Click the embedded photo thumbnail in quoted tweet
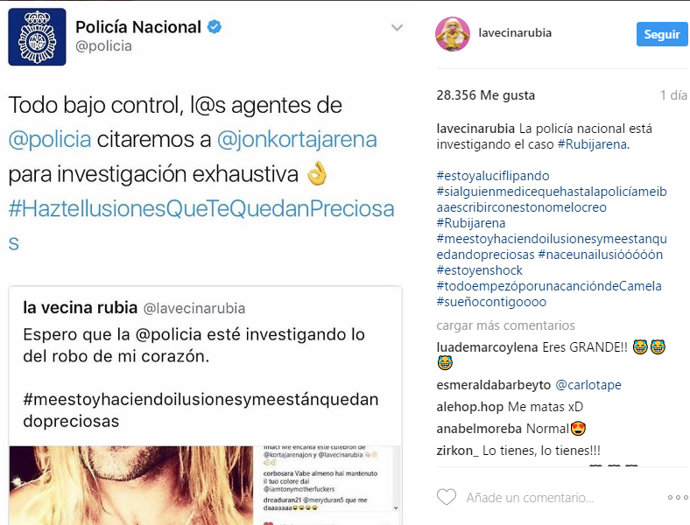The image size is (690, 525). coord(131,485)
